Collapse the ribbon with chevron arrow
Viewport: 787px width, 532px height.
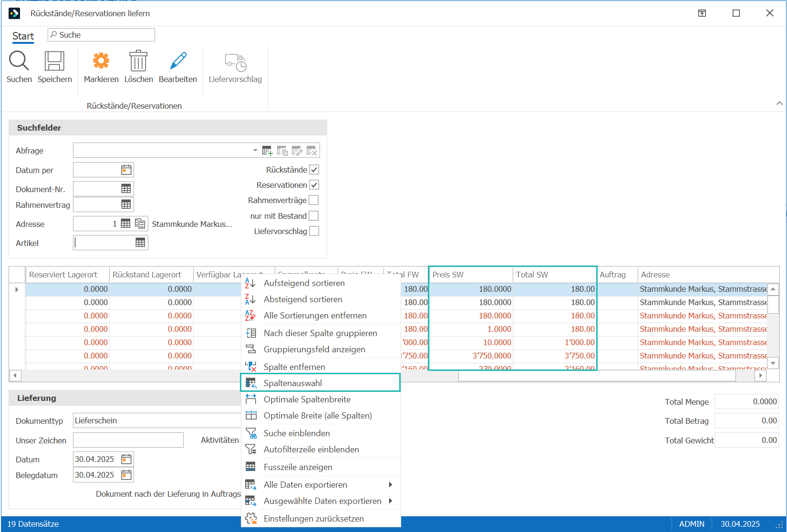pyautogui.click(x=779, y=103)
